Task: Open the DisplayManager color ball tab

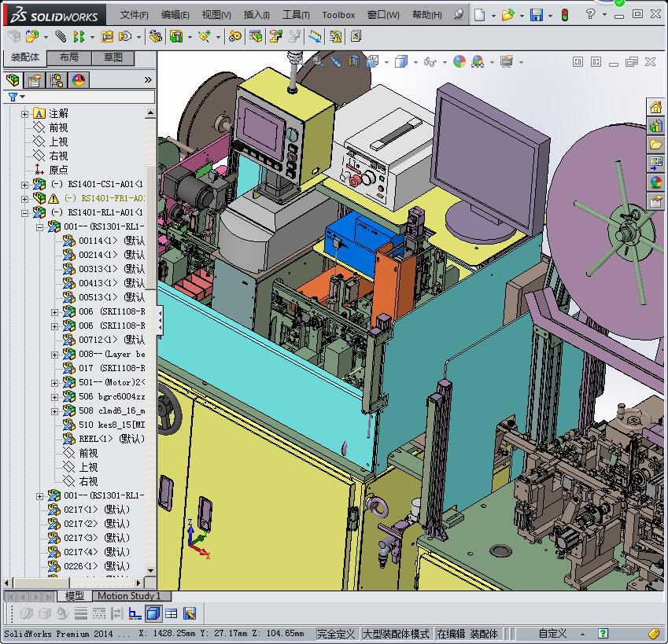Action: click(x=79, y=80)
